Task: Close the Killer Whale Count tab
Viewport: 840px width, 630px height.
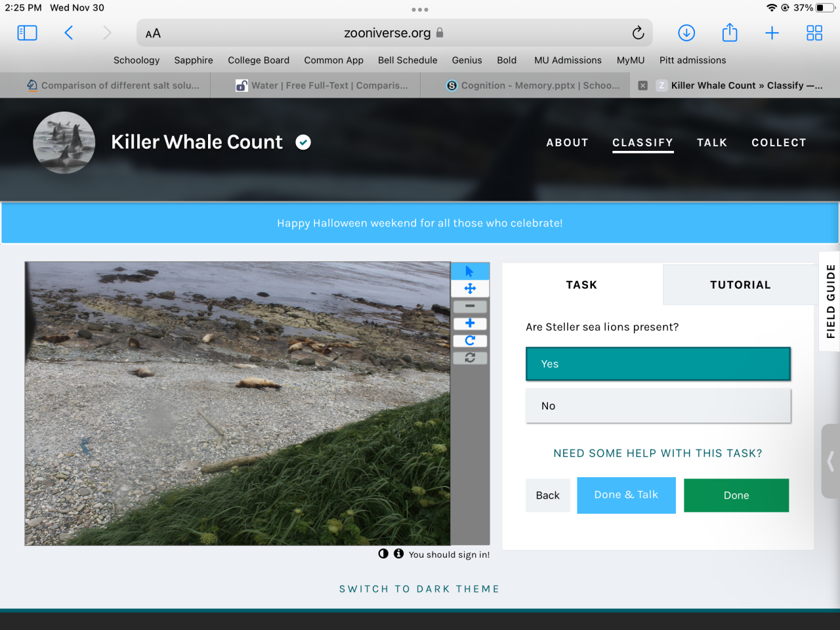Action: [643, 85]
